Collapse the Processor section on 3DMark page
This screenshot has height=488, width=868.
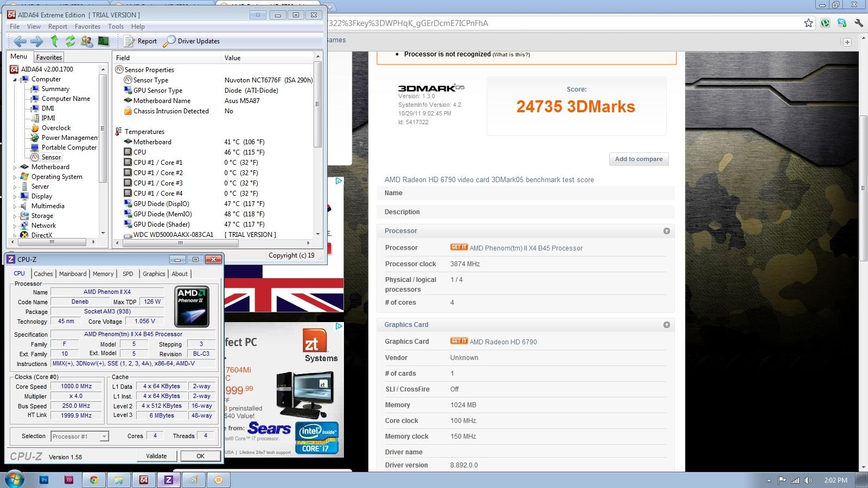click(667, 231)
